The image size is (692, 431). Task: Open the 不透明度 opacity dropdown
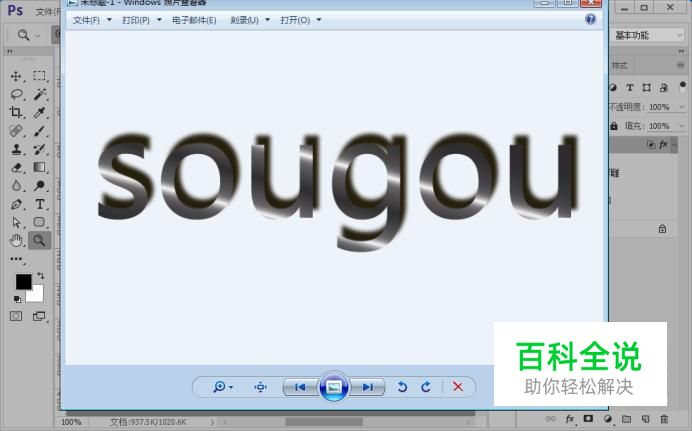point(681,107)
